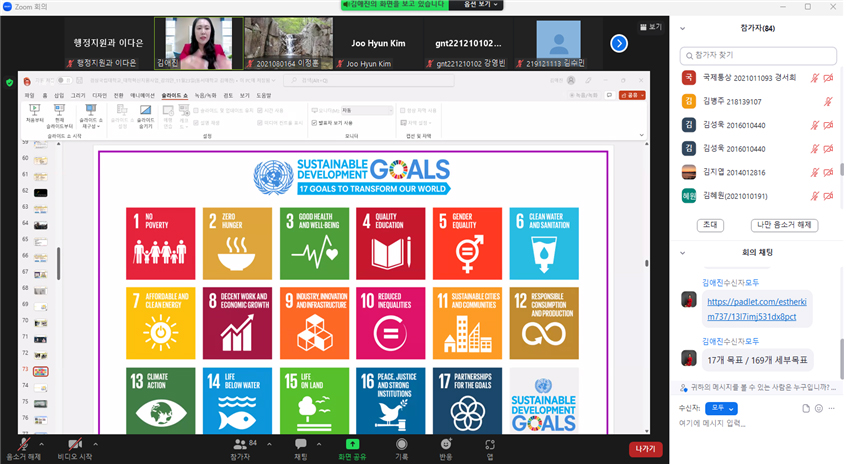The image size is (846, 466).
Task: Start video with 비디오 시작 icon
Action: tap(75, 444)
